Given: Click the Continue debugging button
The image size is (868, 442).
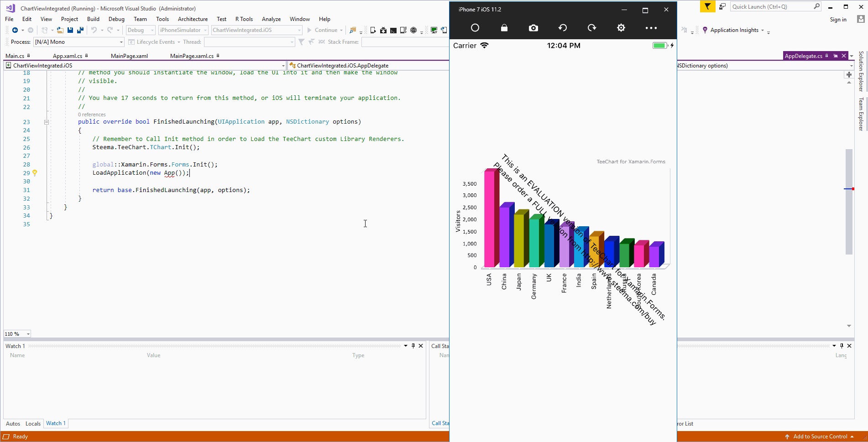Looking at the screenshot, I should tap(322, 30).
